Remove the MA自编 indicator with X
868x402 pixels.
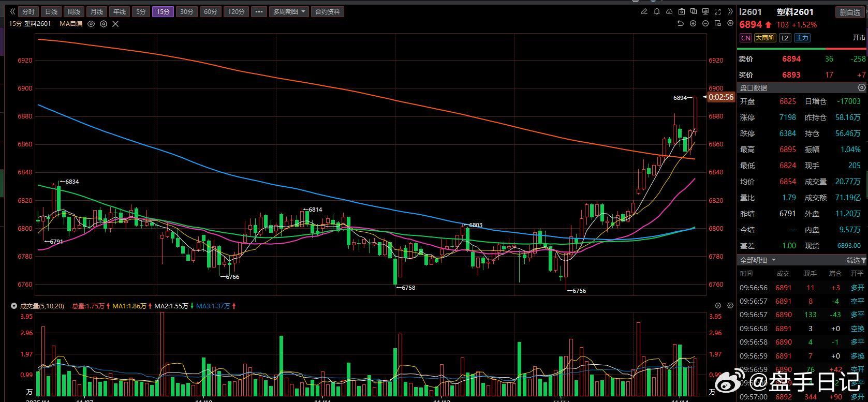[115, 24]
